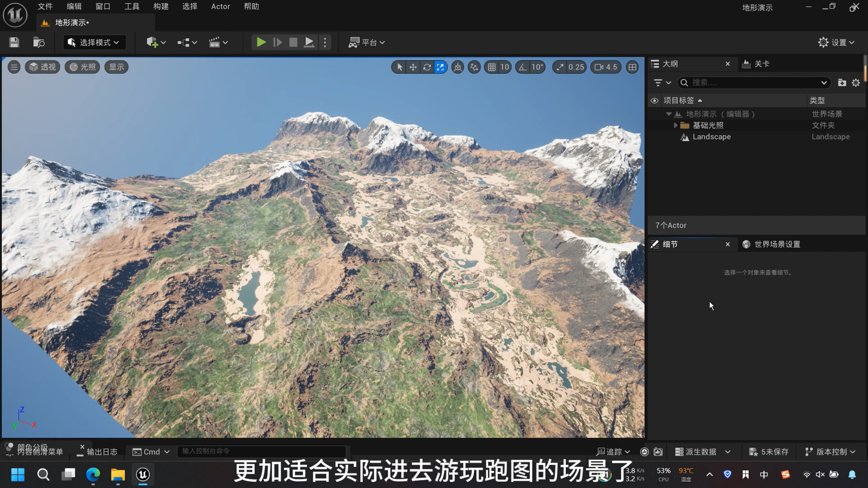Click the stop simulation button
Viewport: 868px width, 488px height.
coord(293,42)
